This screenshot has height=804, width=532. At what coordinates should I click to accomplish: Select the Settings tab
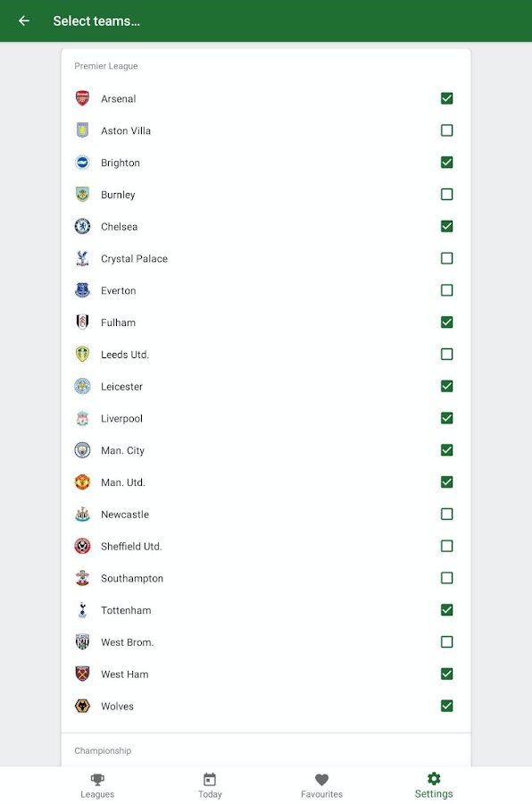click(x=434, y=786)
